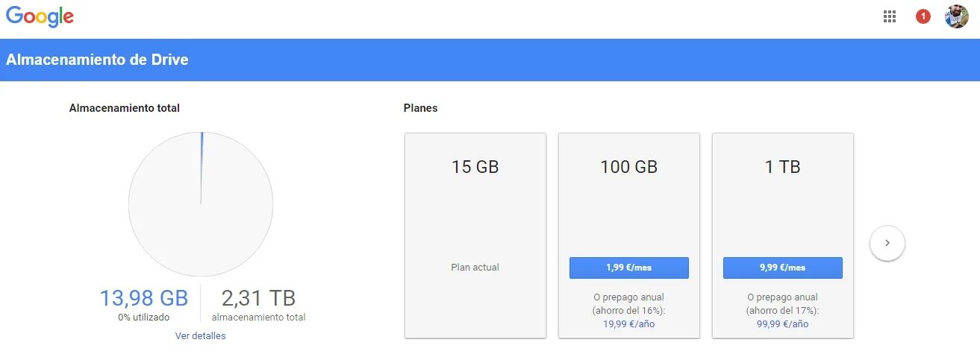Viewport: 980px width, 363px height.
Task: Show more plans with right chevron
Action: coord(887,243)
